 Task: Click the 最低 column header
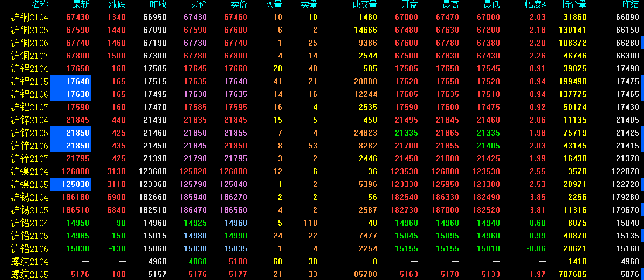tap(491, 5)
